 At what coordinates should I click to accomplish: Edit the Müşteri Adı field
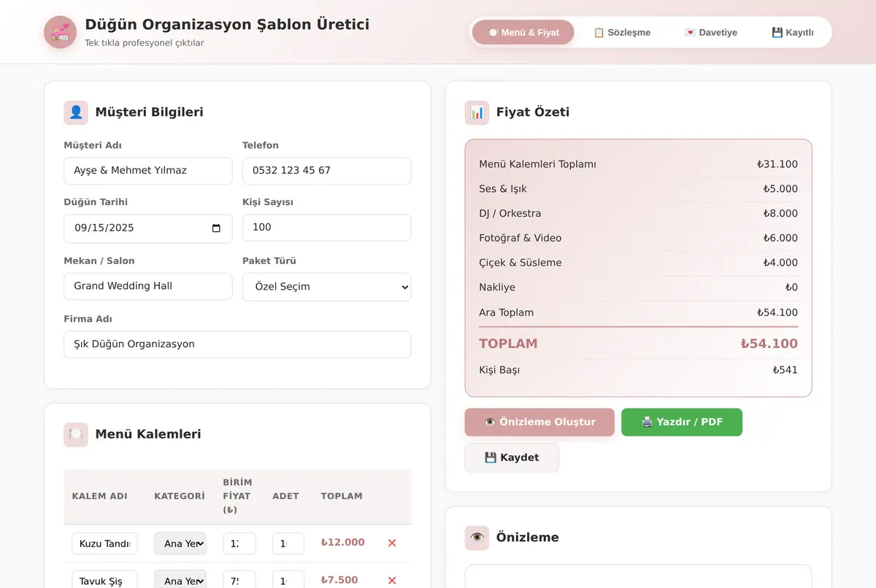(x=148, y=171)
